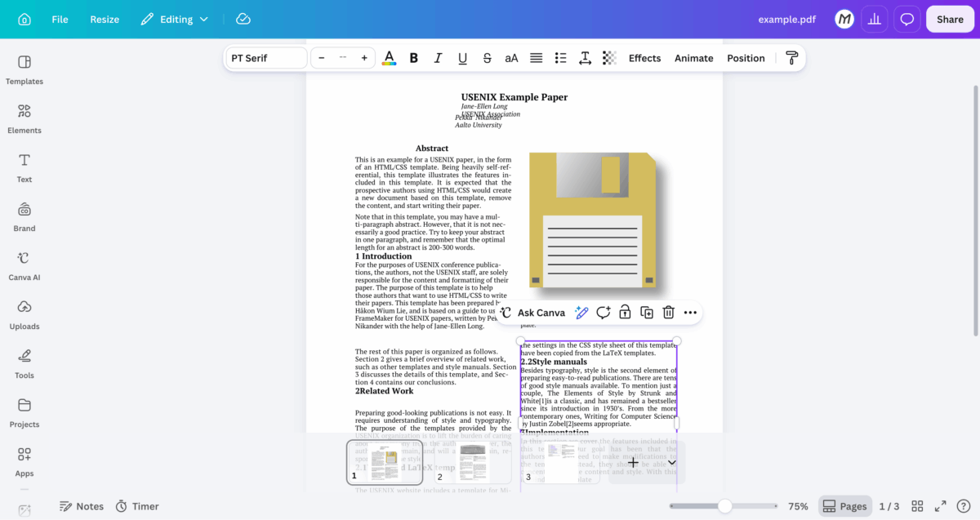The height and width of the screenshot is (520, 980).
Task: Open the Templates panel
Action: (x=24, y=69)
